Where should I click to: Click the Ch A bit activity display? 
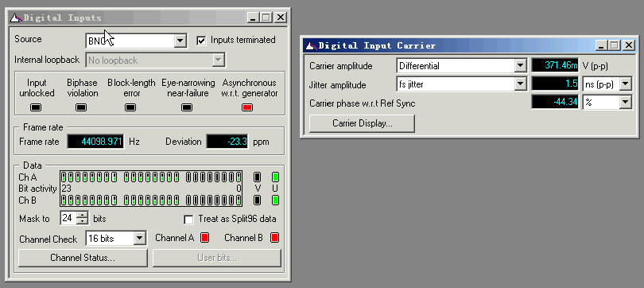click(151, 177)
